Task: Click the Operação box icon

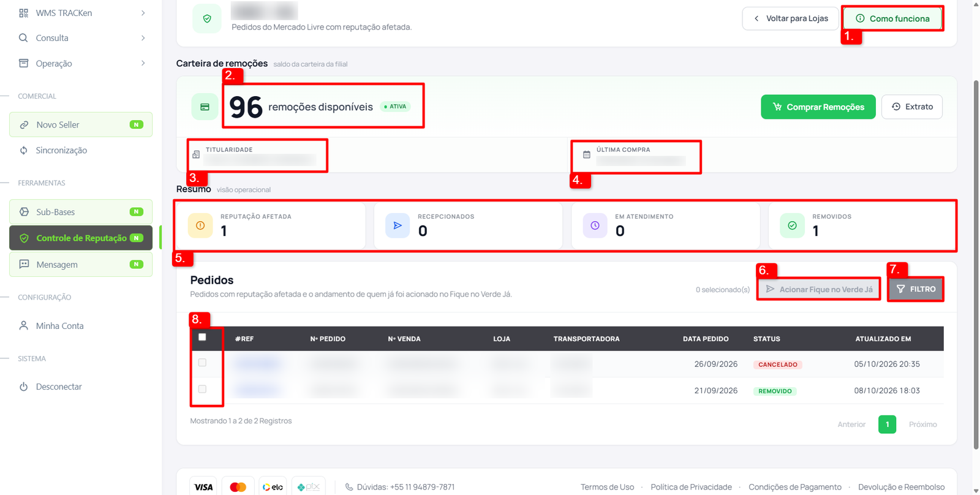Action: pyautogui.click(x=23, y=63)
